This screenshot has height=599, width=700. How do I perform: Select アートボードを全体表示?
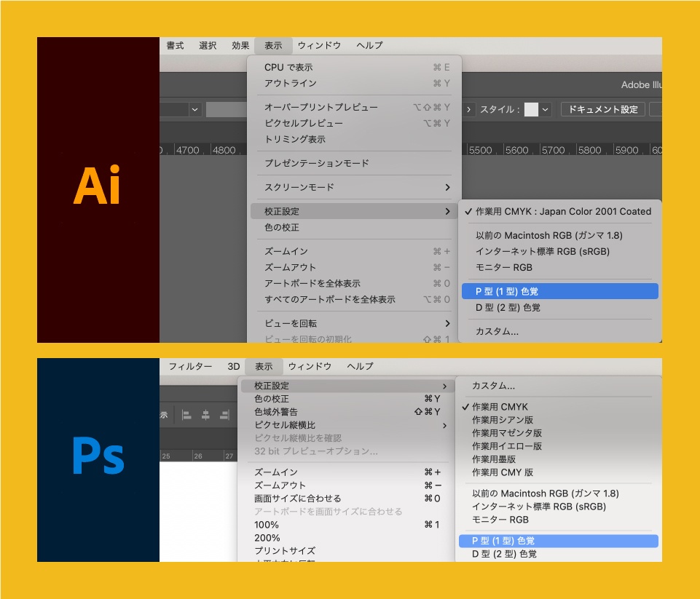coord(354,284)
